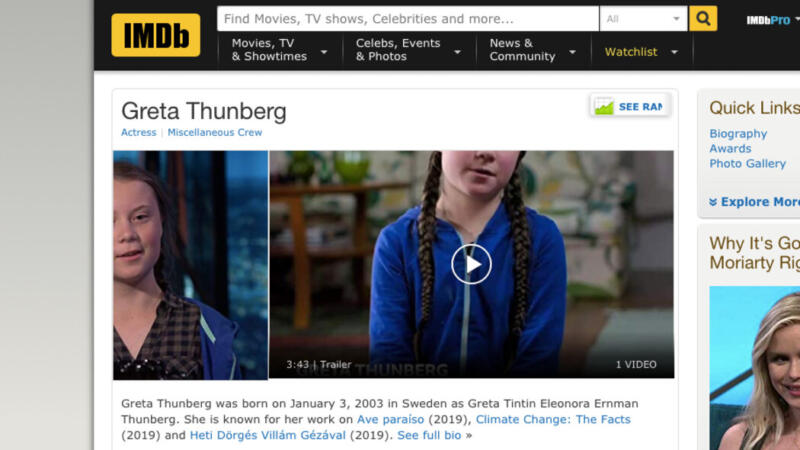This screenshot has width=800, height=450.
Task: Open the News & Community menu
Action: coord(533,50)
